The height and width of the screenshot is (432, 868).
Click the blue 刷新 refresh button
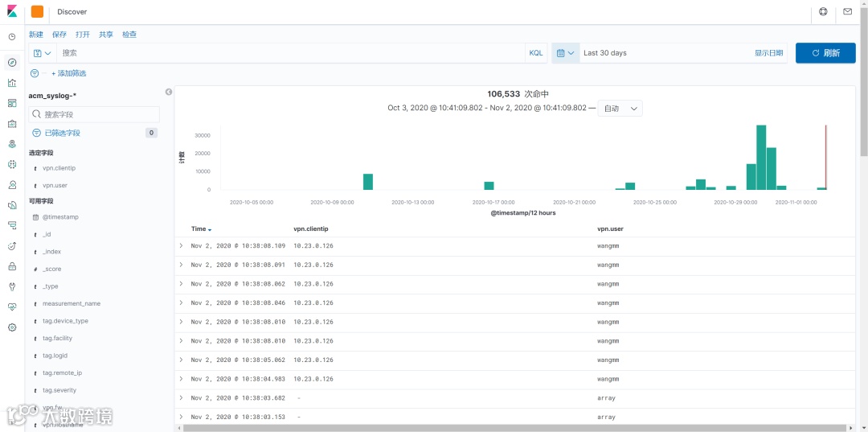825,53
